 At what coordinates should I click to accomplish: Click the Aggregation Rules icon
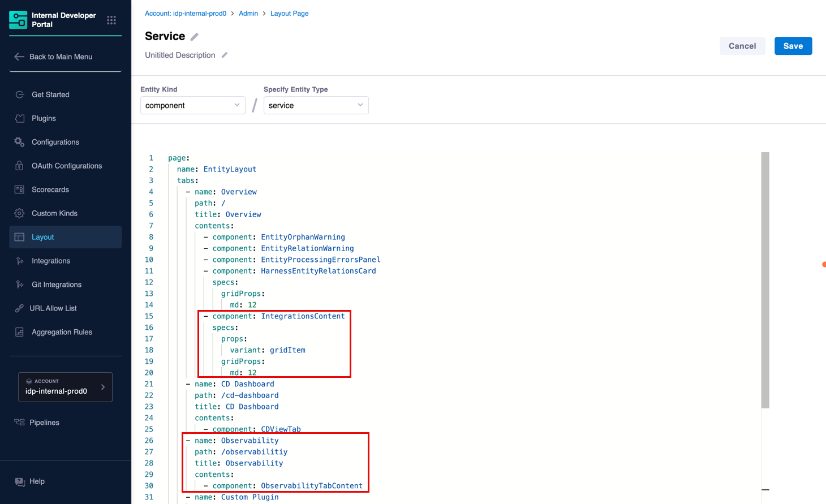(x=19, y=332)
